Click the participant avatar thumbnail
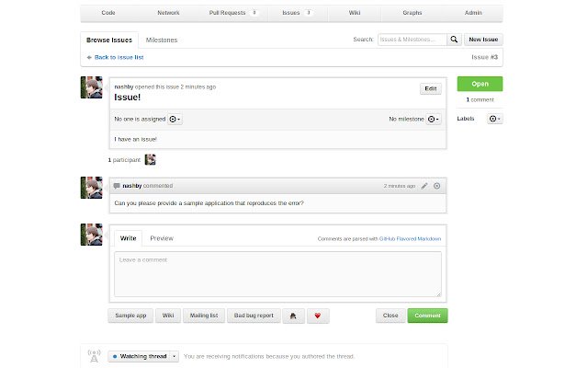Screen dimensions: 588x368 coord(150,160)
